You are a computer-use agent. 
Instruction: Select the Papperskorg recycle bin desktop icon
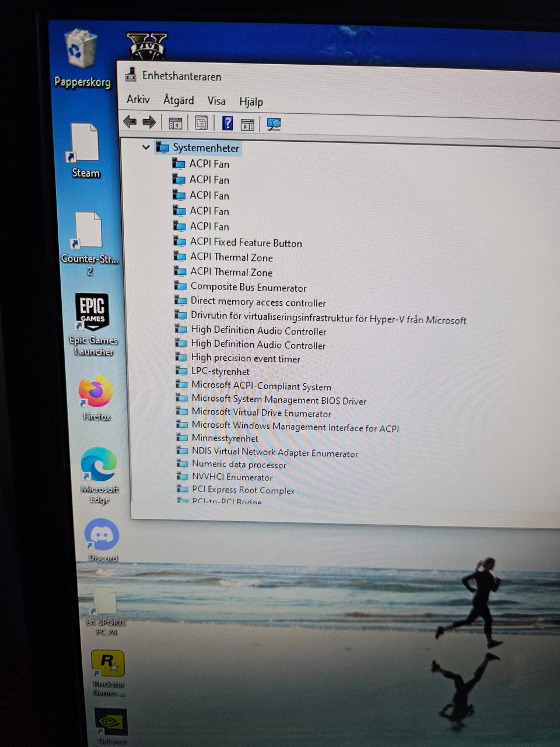click(82, 60)
